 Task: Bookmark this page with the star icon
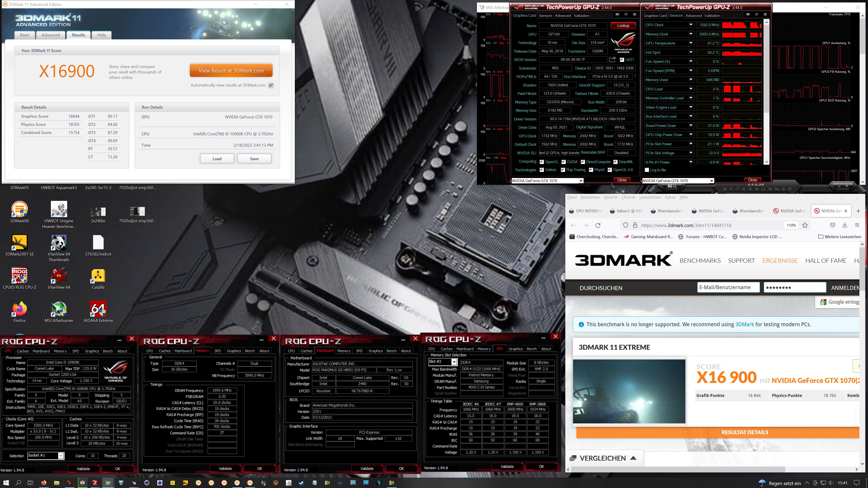tap(805, 225)
